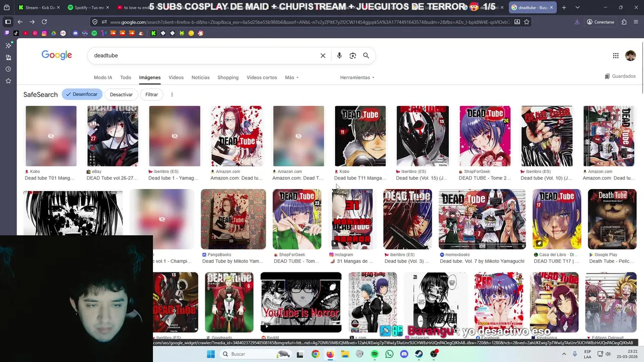Open DEAD Tube vol.26-27 eBay result link

click(x=112, y=178)
